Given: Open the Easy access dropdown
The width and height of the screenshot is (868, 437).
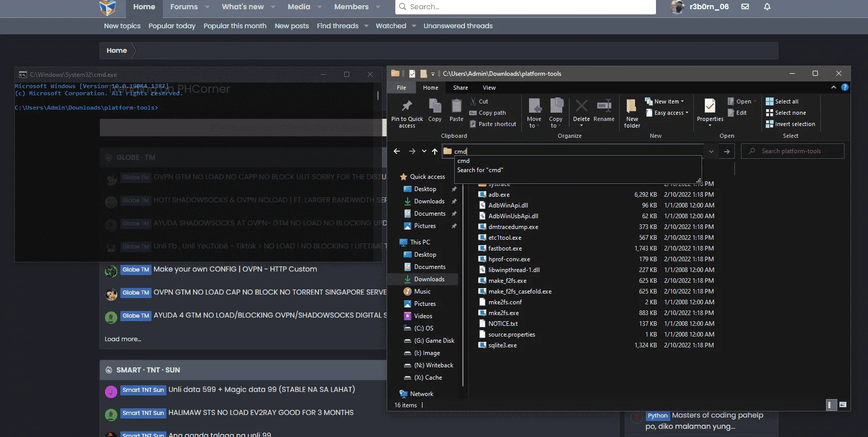Looking at the screenshot, I should pyautogui.click(x=667, y=113).
